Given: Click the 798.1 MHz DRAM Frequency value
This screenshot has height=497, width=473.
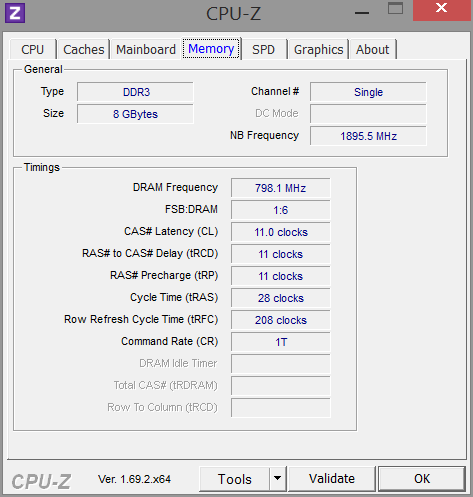Looking at the screenshot, I should point(281,188).
